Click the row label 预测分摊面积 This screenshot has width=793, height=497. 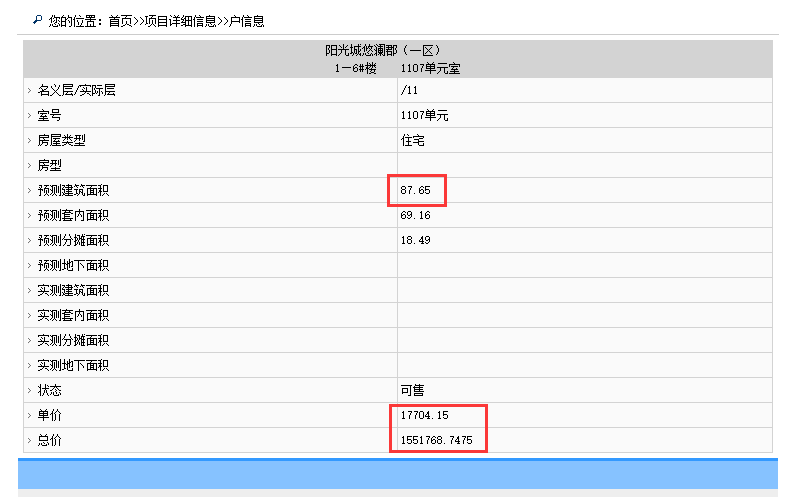(x=73, y=241)
